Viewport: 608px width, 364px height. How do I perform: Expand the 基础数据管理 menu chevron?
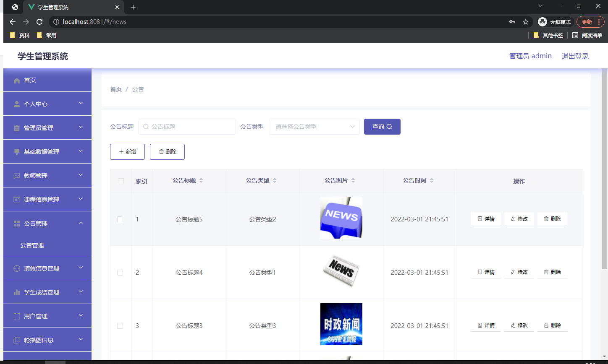pyautogui.click(x=81, y=151)
